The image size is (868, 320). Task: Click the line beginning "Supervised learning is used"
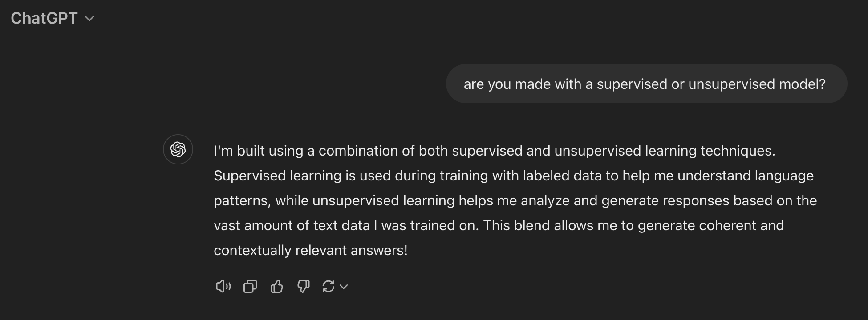click(513, 176)
